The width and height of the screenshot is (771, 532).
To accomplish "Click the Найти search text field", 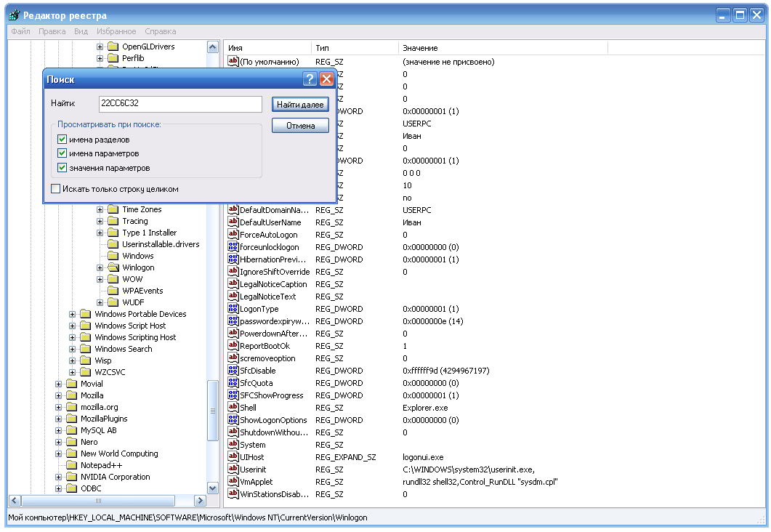I will [179, 104].
